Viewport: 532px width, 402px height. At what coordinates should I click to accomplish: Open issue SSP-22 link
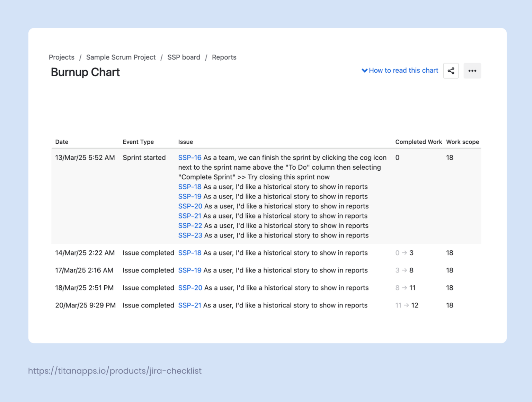coord(190,225)
